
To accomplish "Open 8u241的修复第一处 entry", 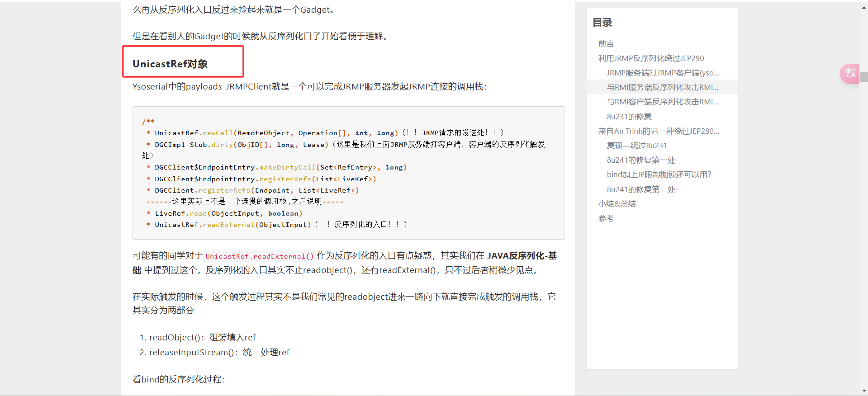I will tap(641, 160).
